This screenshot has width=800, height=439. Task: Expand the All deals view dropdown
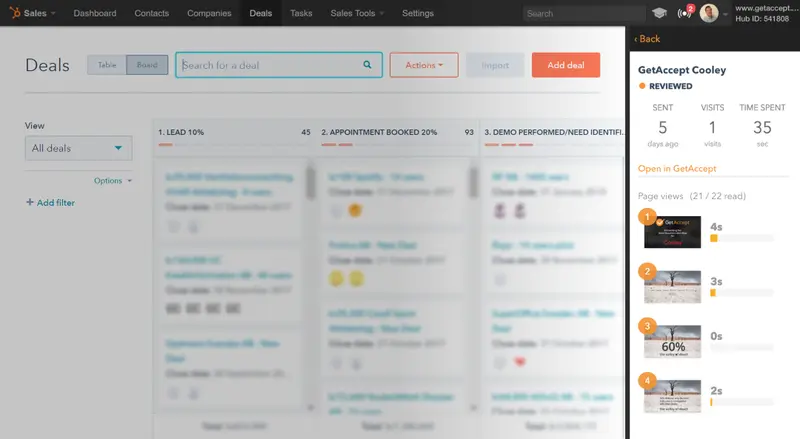point(79,148)
